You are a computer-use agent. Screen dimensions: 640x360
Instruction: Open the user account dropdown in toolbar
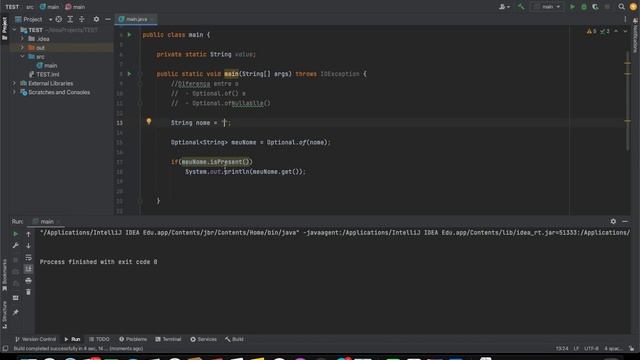click(504, 7)
